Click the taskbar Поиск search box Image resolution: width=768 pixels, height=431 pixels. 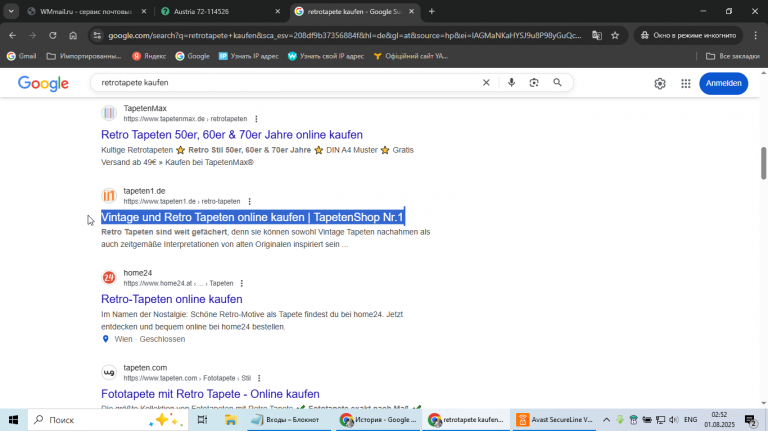point(108,420)
